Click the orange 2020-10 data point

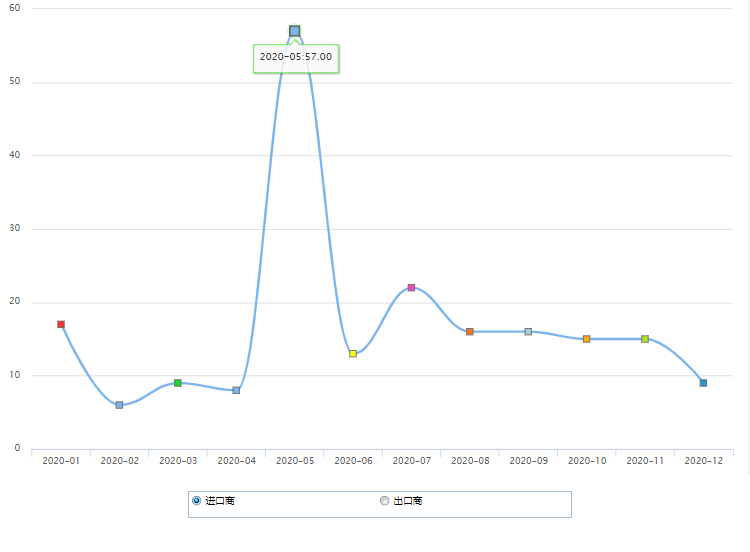[587, 339]
